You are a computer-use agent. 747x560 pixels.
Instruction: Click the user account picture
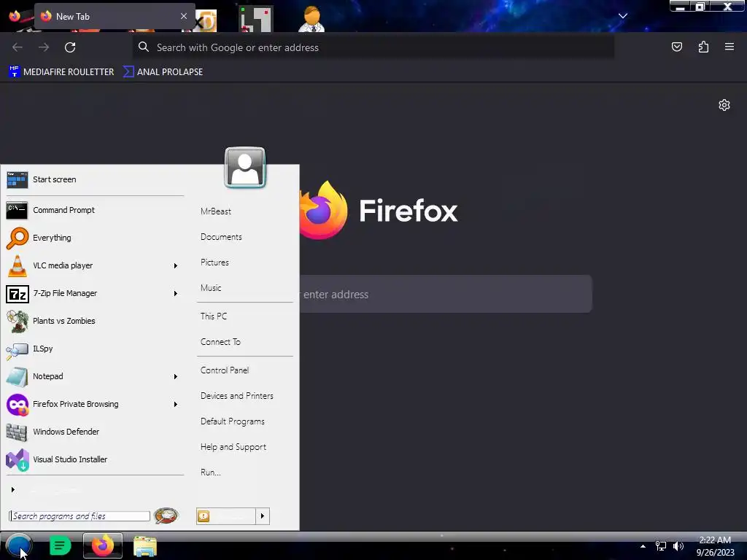pos(245,168)
